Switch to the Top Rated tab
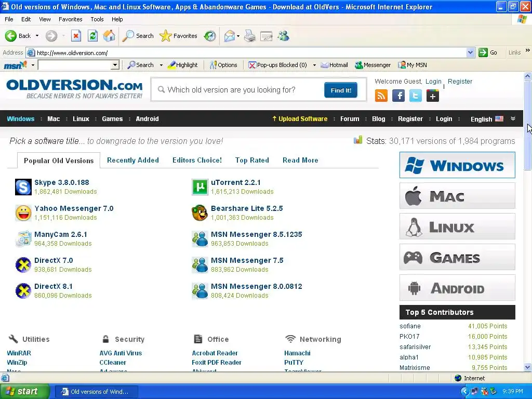The height and width of the screenshot is (399, 532). [x=252, y=160]
